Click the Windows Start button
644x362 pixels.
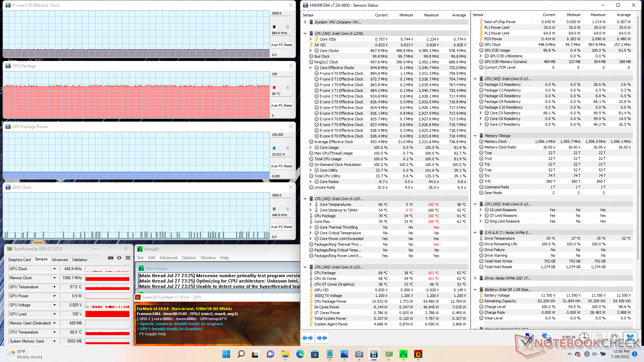point(226,354)
